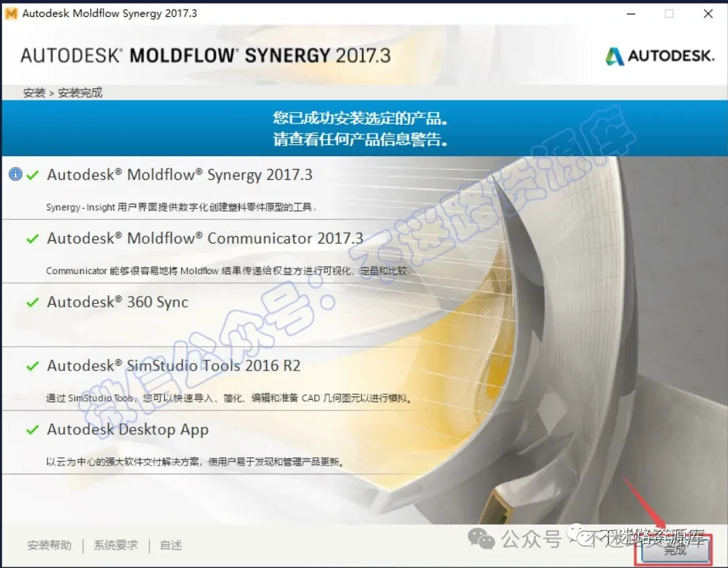The width and height of the screenshot is (728, 568).
Task: Open the 安装帮助 installation help link
Action: tap(50, 545)
